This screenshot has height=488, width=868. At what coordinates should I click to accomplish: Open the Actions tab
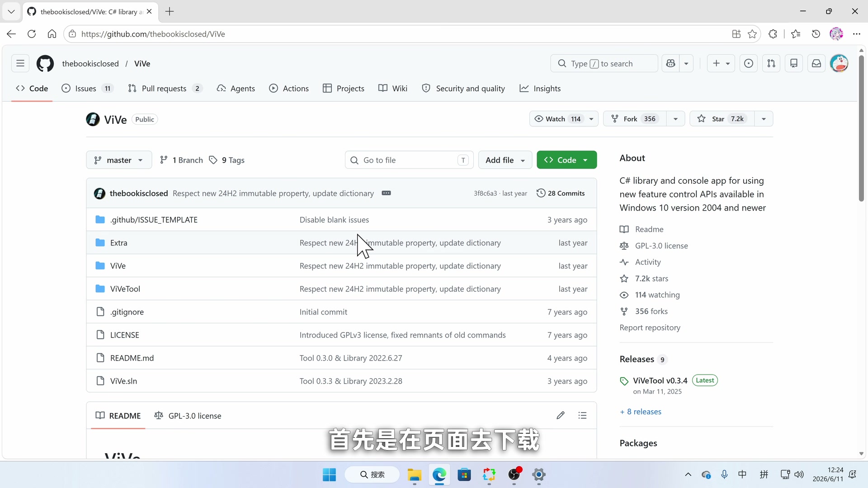[289, 89]
